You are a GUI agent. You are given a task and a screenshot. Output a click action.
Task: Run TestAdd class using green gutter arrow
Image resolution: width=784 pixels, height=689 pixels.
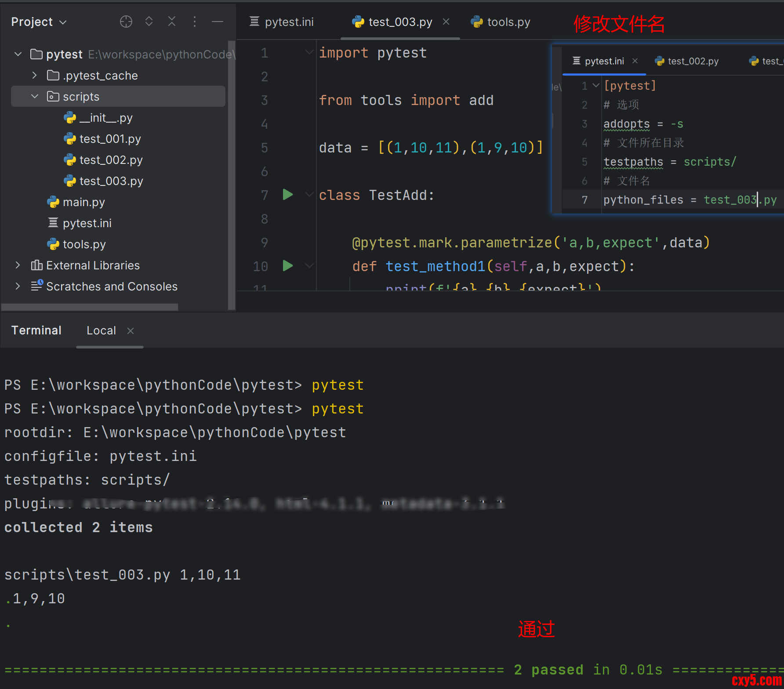(x=288, y=195)
